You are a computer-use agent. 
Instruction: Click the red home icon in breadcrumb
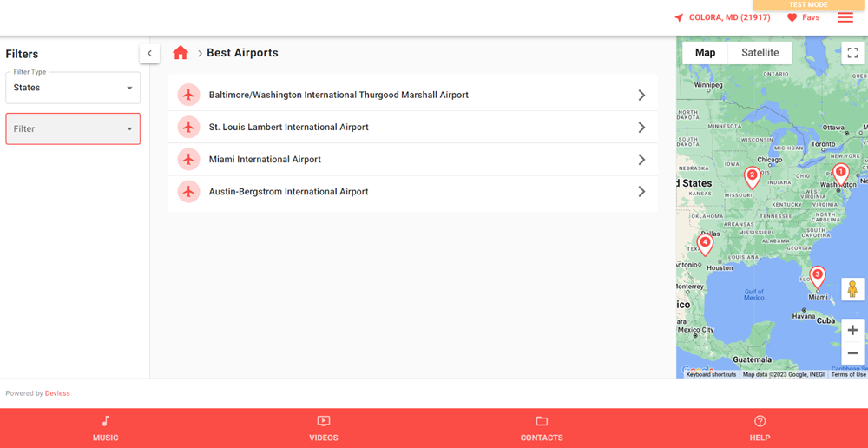point(181,53)
